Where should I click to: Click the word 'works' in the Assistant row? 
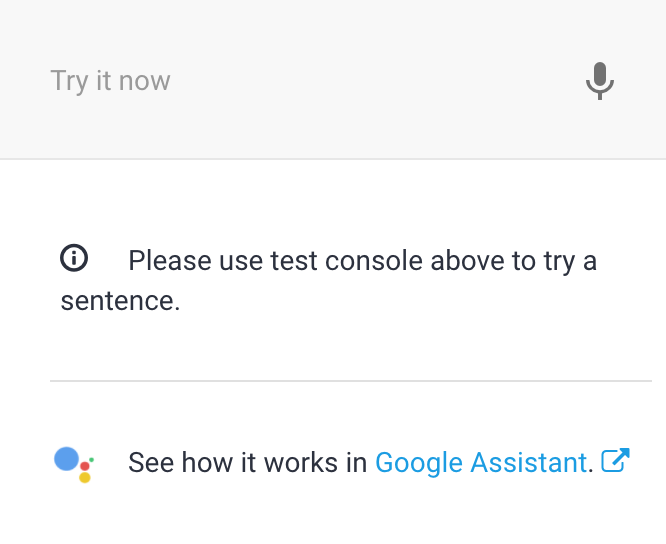(x=301, y=462)
